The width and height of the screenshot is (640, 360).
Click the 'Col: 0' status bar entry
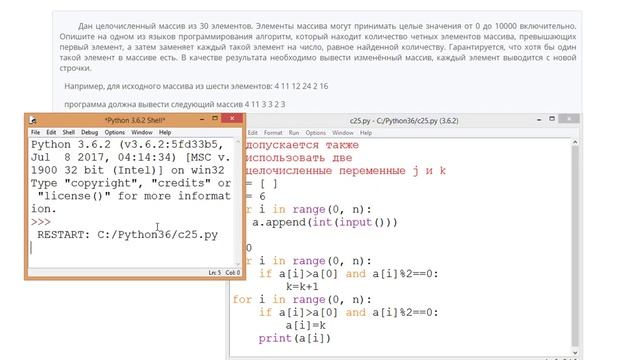(233, 272)
